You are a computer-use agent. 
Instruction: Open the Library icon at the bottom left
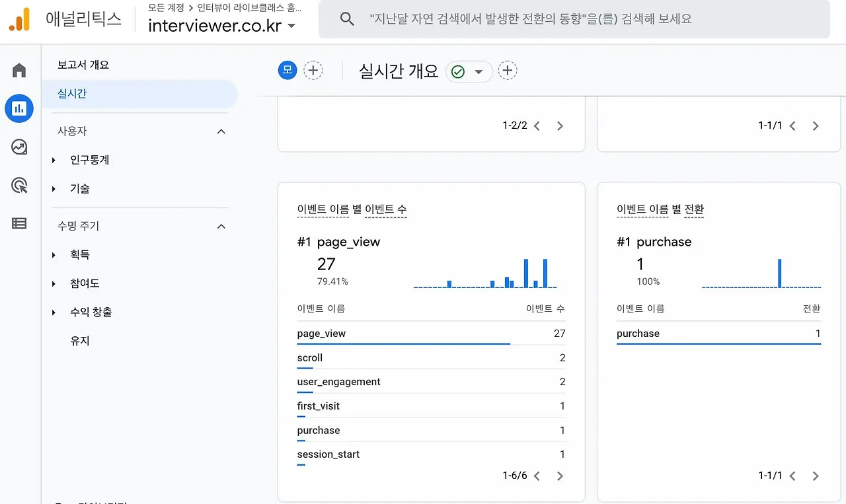click(x=19, y=223)
